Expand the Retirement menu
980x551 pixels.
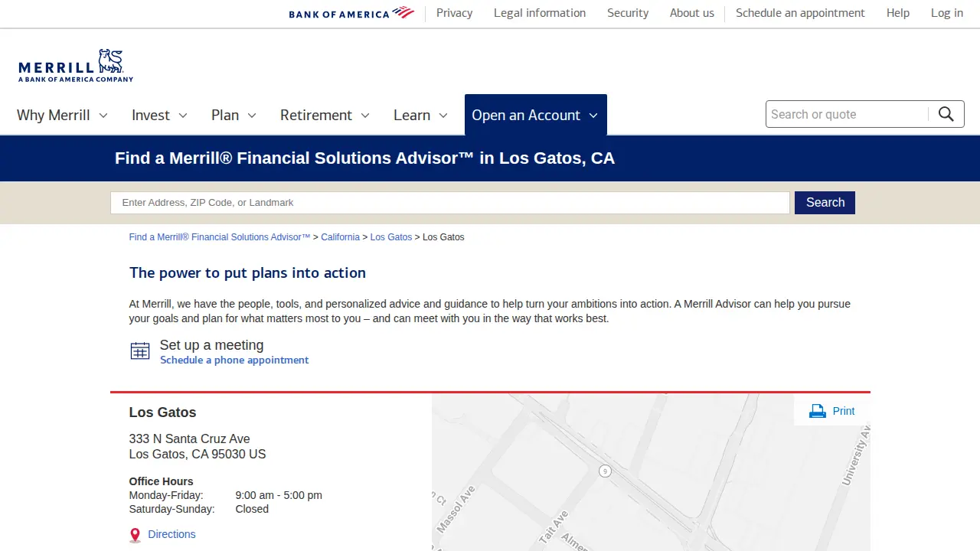[x=325, y=115]
